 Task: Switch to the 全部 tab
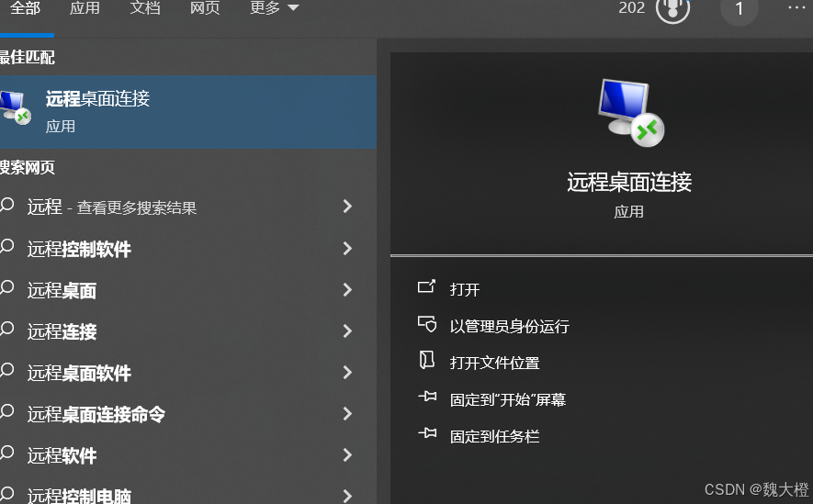25,7
